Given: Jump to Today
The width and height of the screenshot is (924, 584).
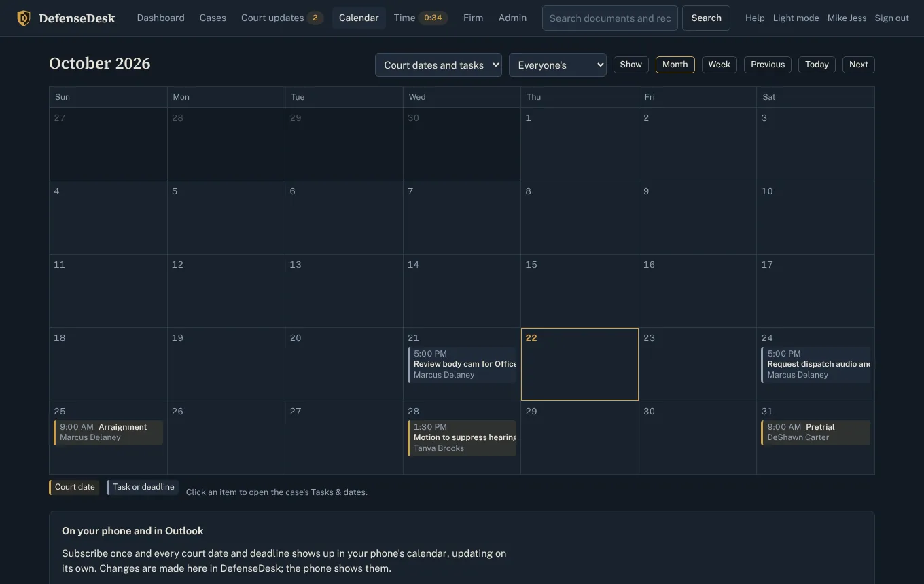Looking at the screenshot, I should click(x=817, y=65).
